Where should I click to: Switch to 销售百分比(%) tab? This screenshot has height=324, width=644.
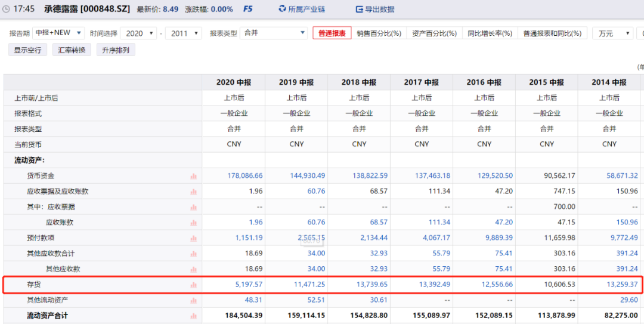tap(379, 33)
